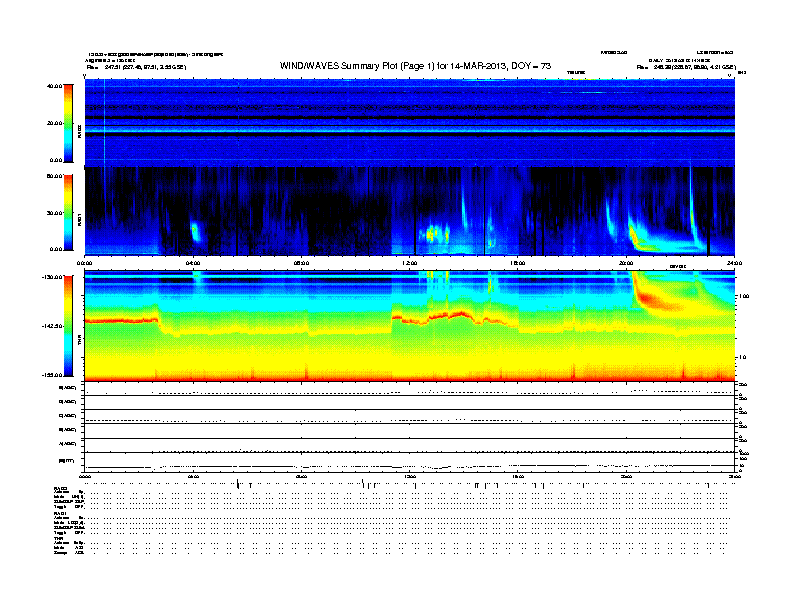Click the 04:00 time label under RAD1 spectrogram
Screen dimensions: 792x612
coord(193,263)
